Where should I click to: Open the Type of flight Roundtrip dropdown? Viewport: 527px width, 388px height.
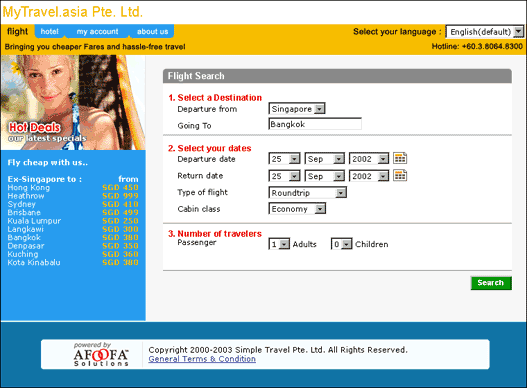[x=308, y=193]
